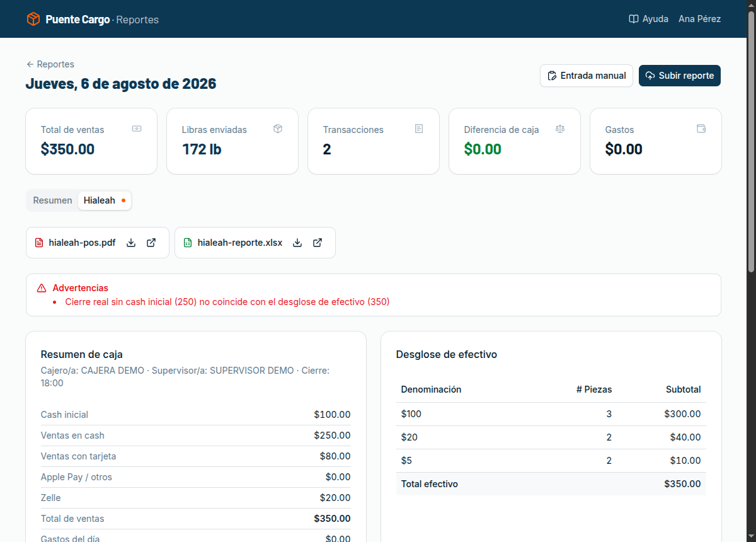Go back via Reportes link
756x542 pixels.
[50, 64]
